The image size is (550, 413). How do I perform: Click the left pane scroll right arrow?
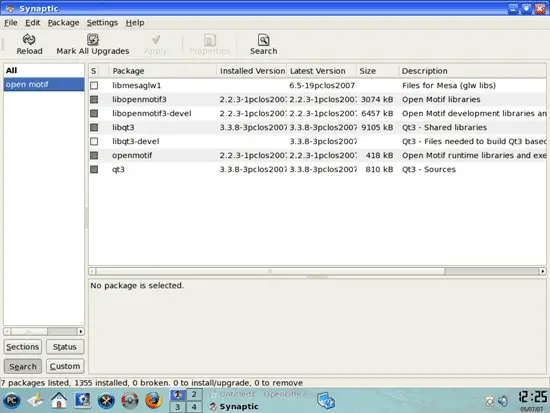(81, 331)
